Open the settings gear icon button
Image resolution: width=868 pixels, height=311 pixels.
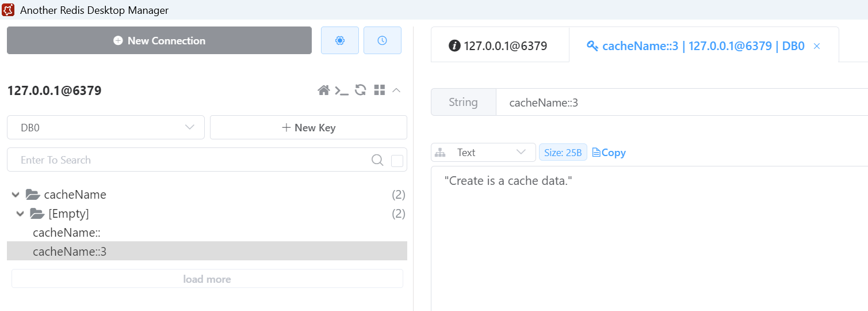tap(340, 40)
